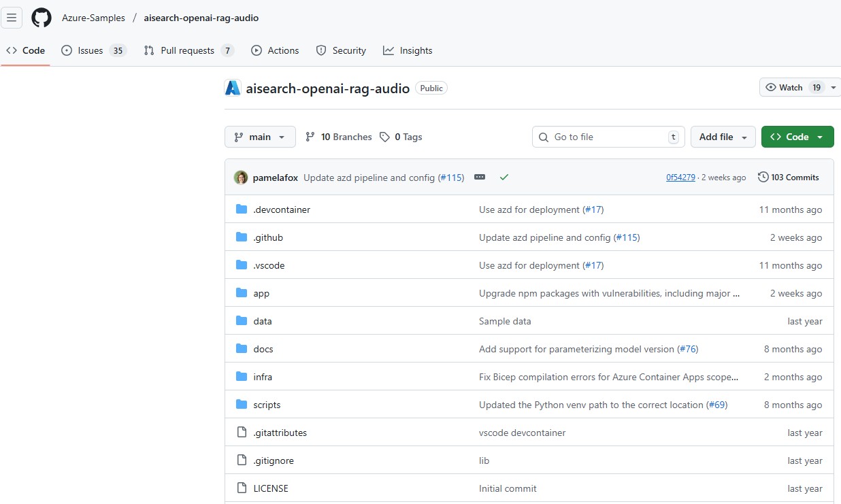The image size is (841, 504).
Task: Expand the Watch options arrow
Action: point(834,88)
